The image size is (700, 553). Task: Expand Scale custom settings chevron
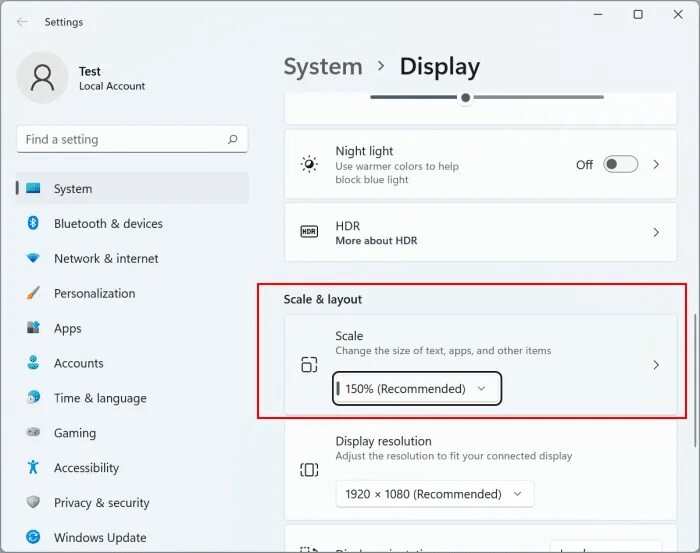point(656,365)
